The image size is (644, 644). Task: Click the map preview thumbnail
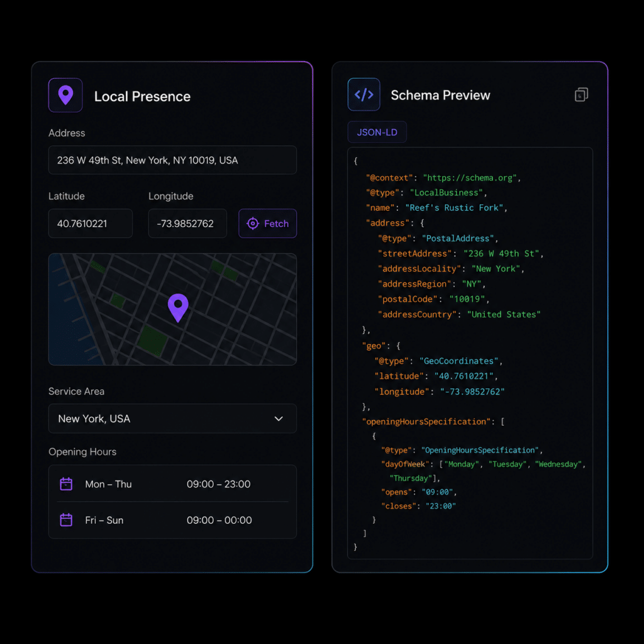click(172, 309)
